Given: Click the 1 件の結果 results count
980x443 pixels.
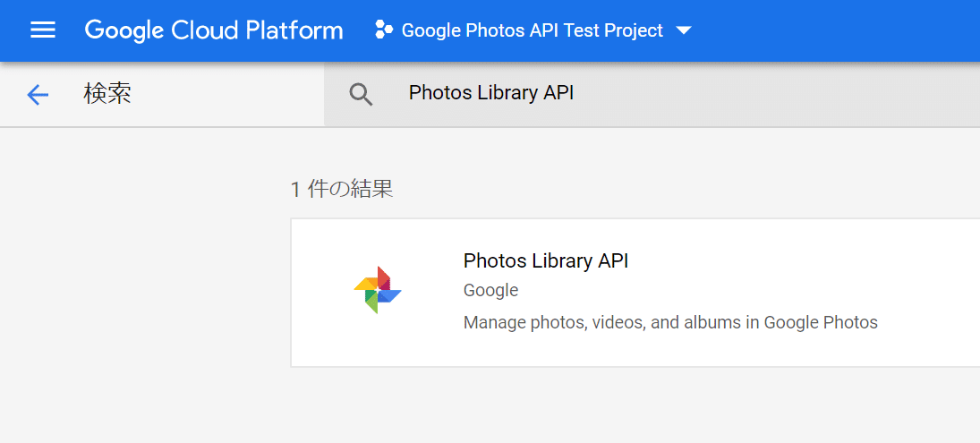Looking at the screenshot, I should pyautogui.click(x=342, y=190).
